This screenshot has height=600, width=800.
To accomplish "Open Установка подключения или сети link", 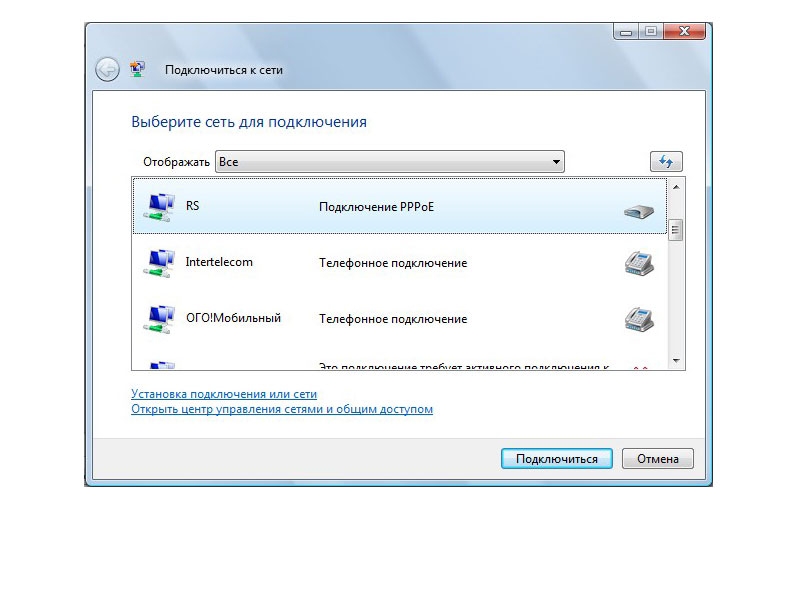I will point(224,394).
